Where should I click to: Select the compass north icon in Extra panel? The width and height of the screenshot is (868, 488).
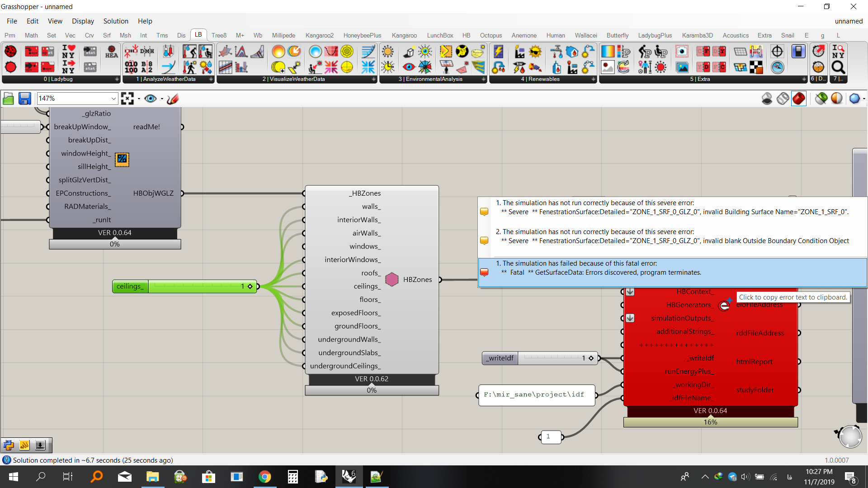[x=777, y=67]
